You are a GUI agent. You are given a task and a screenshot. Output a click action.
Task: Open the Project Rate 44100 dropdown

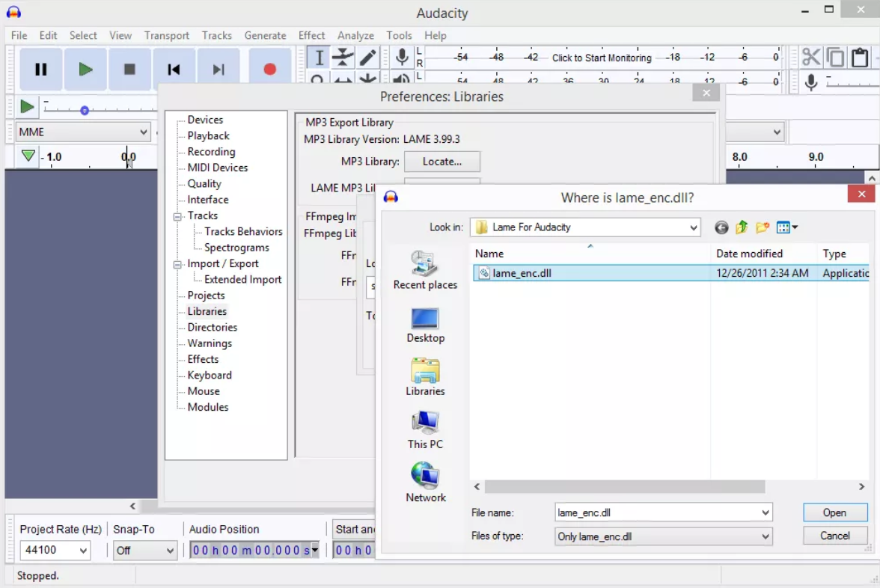click(83, 551)
